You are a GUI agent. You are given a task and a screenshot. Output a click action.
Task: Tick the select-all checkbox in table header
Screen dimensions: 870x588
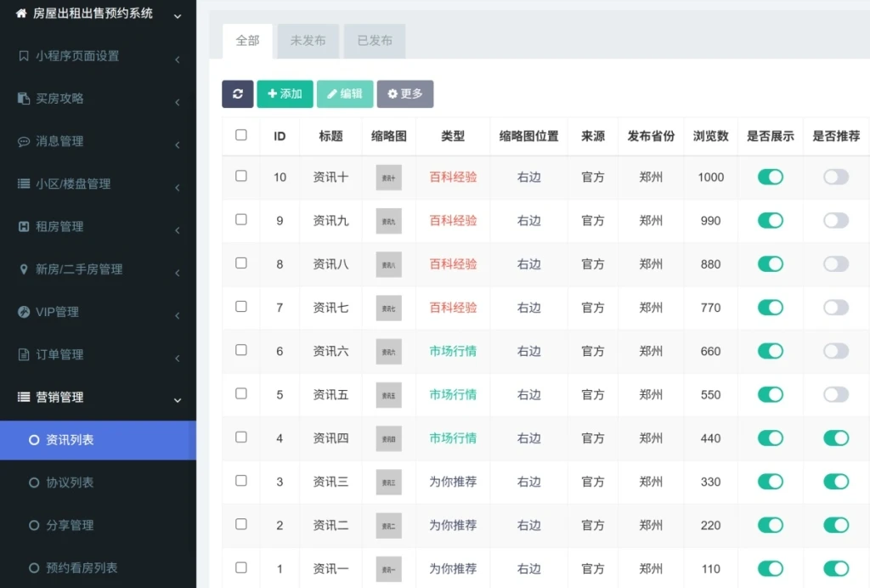(241, 135)
